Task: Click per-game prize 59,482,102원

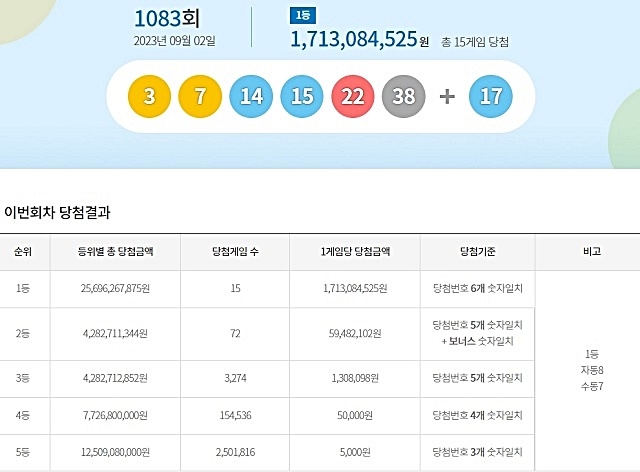Action: point(355,334)
